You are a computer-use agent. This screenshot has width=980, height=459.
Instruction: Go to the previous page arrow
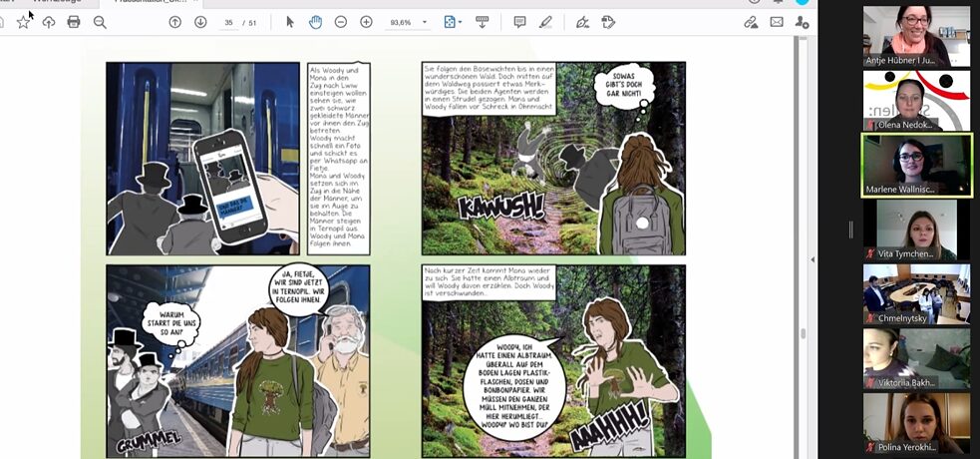point(175,23)
